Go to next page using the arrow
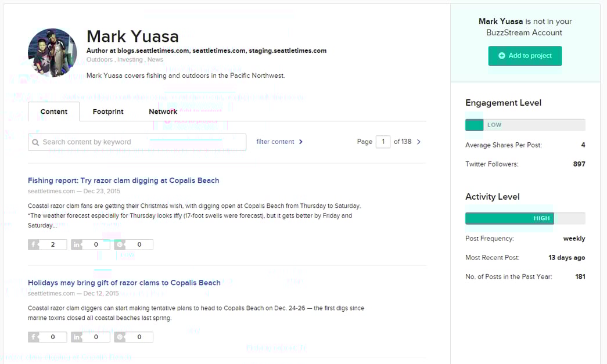Image resolution: width=607 pixels, height=364 pixels. tap(418, 142)
